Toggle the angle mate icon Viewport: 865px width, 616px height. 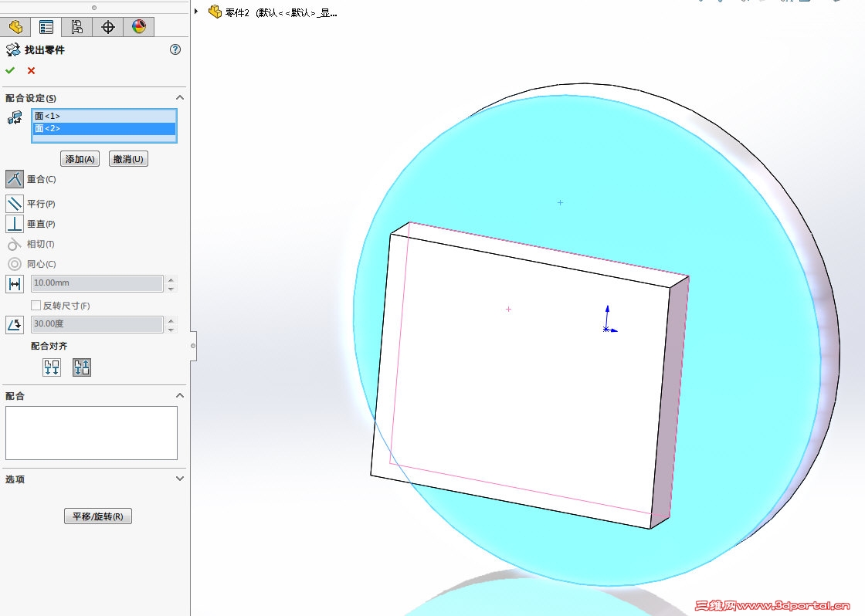tap(15, 324)
